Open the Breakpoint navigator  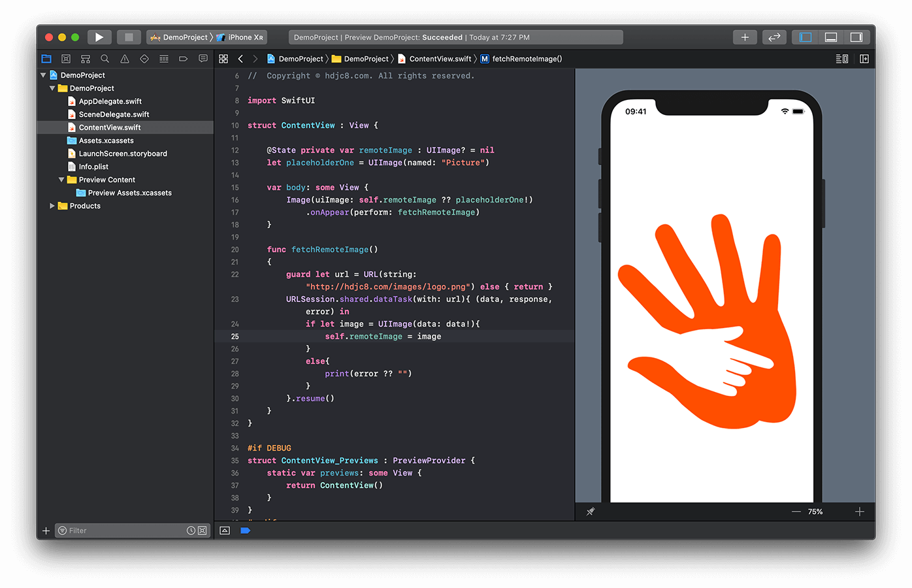coord(184,59)
